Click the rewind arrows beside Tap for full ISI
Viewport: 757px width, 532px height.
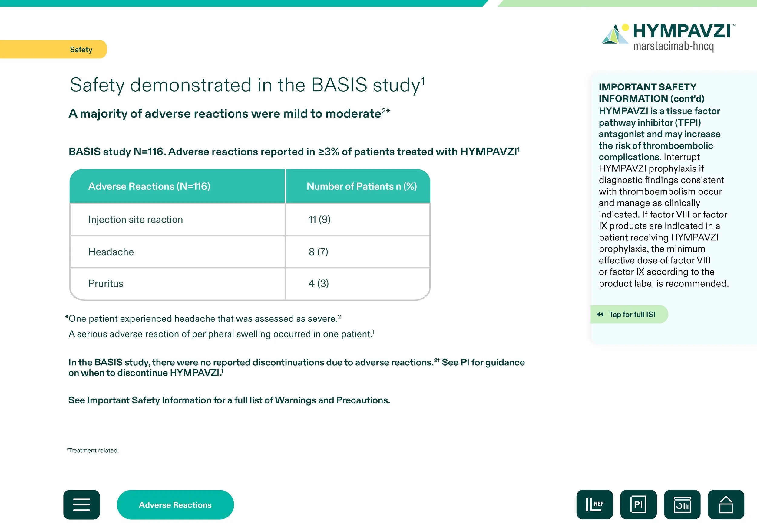[x=600, y=314]
